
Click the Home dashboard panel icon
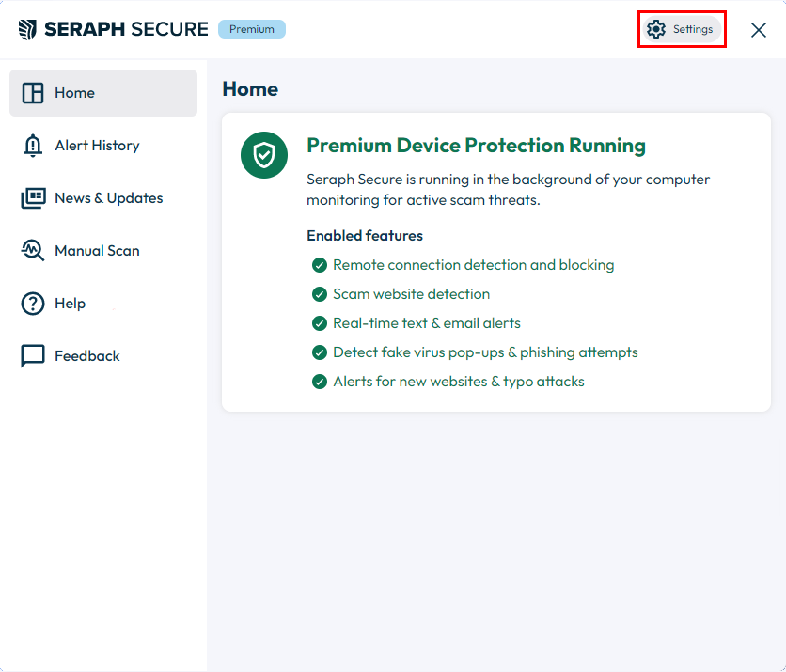pyautogui.click(x=33, y=93)
